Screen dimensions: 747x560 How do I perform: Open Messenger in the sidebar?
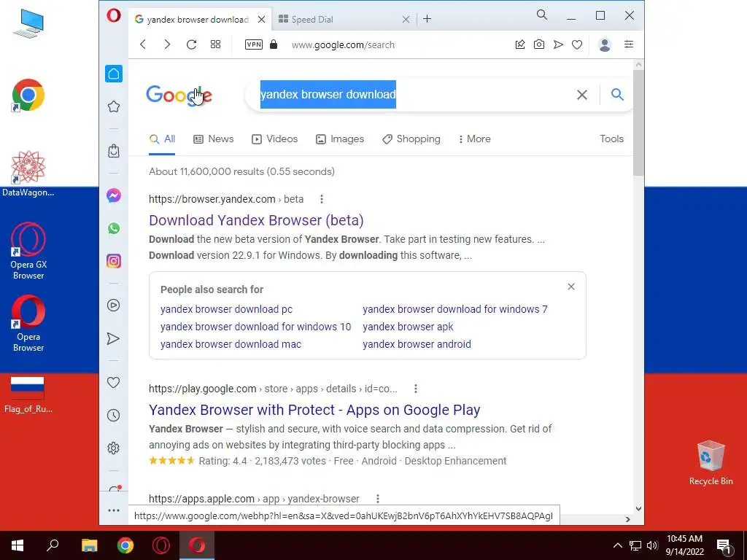[x=113, y=195]
